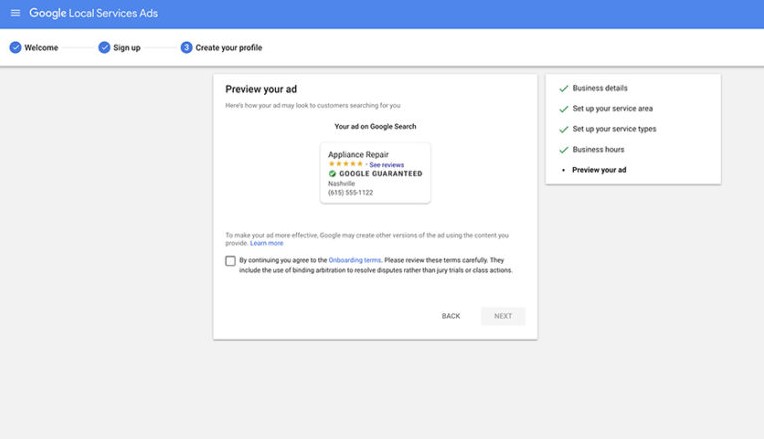Click the five-star rating in the ad preview

point(346,164)
